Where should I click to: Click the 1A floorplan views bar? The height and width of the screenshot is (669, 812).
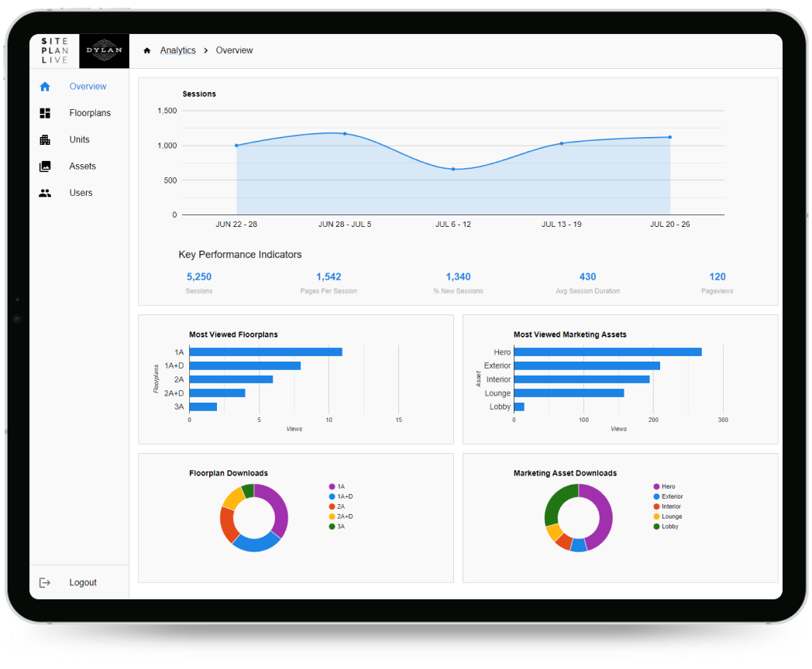click(x=266, y=352)
